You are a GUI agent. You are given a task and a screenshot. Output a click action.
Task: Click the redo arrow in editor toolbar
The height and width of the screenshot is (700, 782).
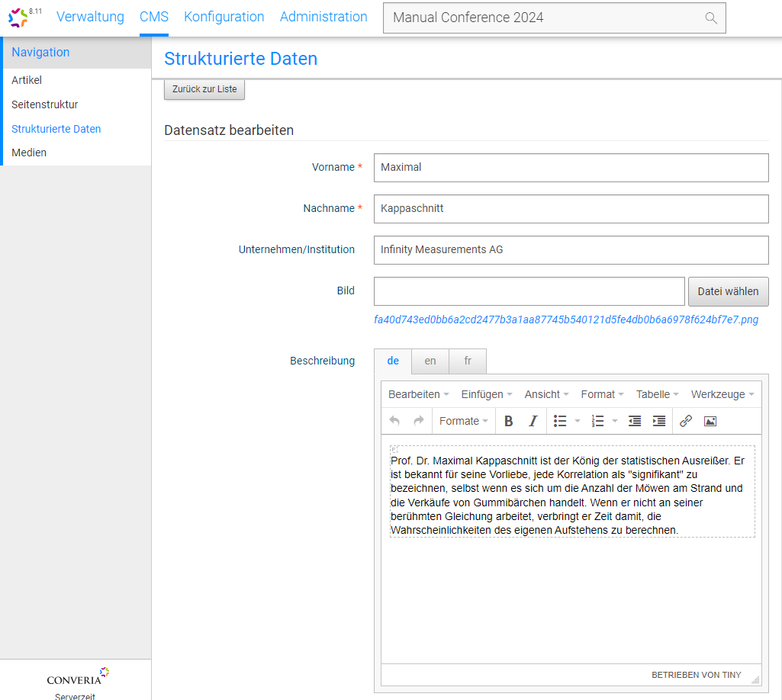(x=418, y=421)
